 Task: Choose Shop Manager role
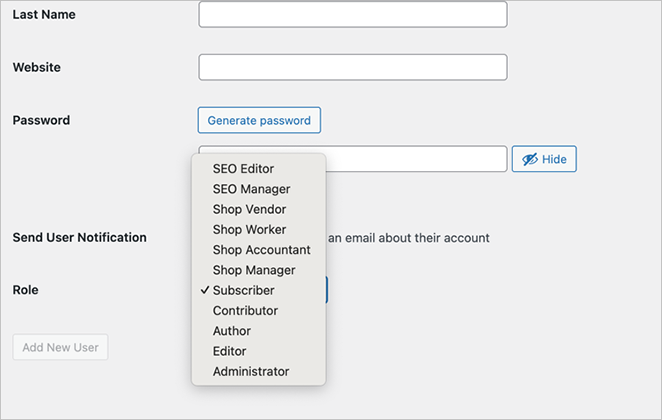pos(254,270)
